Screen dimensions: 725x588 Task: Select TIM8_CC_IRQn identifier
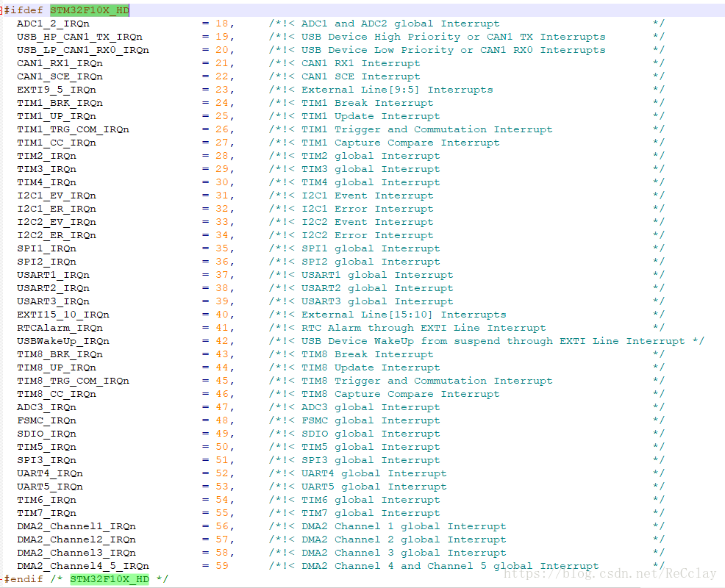(x=57, y=394)
